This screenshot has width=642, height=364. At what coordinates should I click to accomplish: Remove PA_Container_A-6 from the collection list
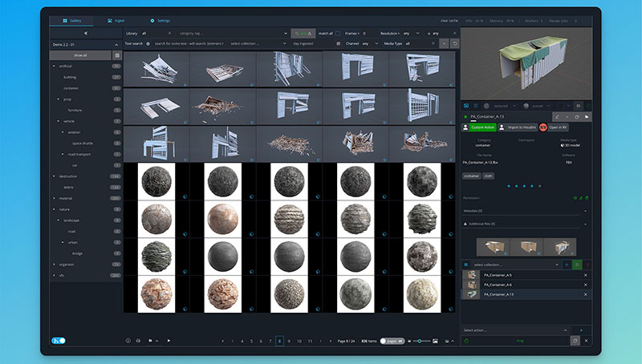(586, 285)
